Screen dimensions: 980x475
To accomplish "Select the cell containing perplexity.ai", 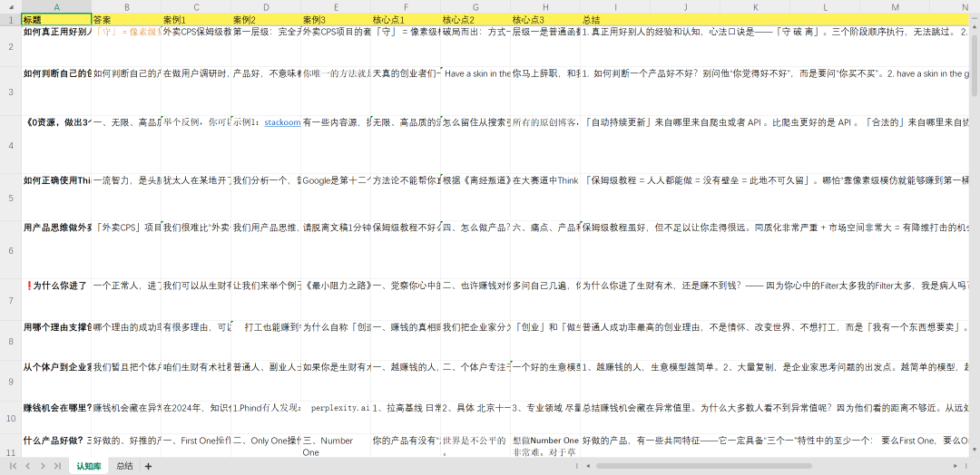I will tap(337, 418).
